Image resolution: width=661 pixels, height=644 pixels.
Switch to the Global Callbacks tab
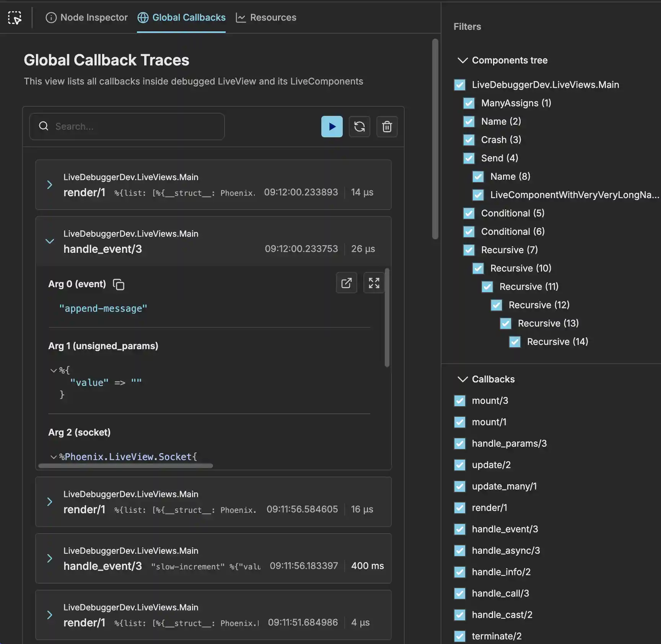pyautogui.click(x=181, y=18)
